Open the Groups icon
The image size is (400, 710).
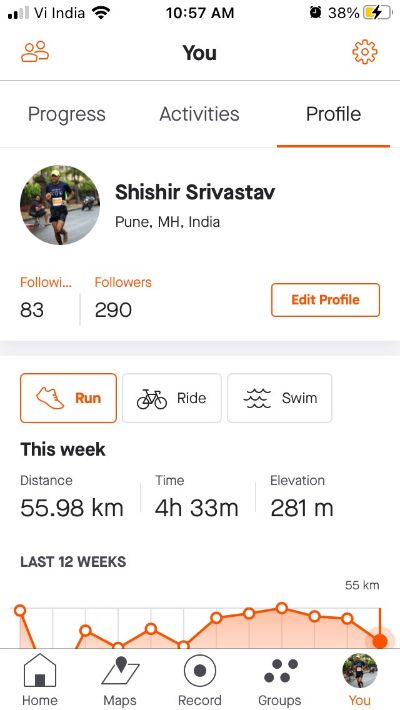280,670
